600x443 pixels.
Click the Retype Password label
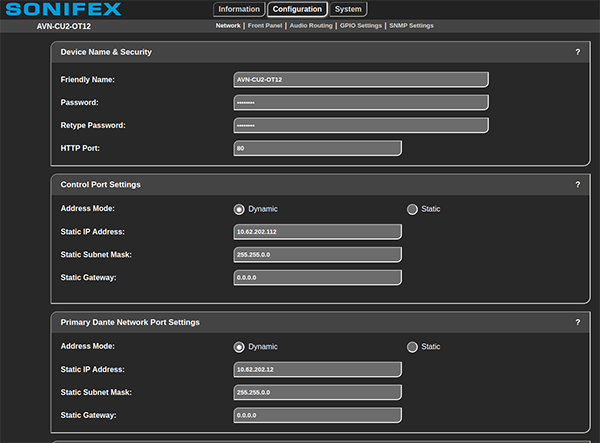[93, 125]
